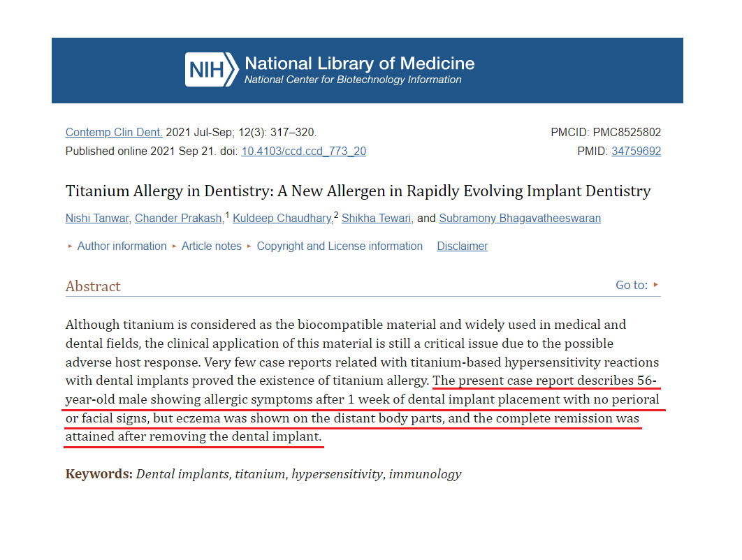Expand Article notes section

point(211,246)
